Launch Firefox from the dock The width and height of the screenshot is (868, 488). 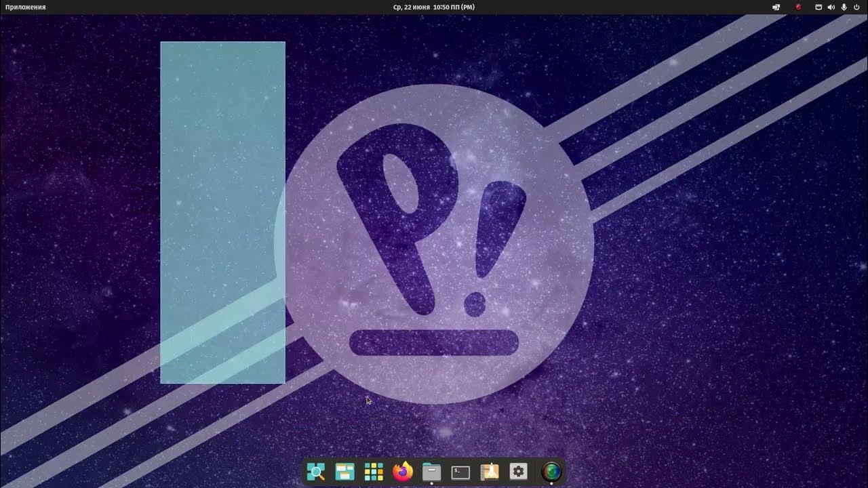click(x=403, y=472)
